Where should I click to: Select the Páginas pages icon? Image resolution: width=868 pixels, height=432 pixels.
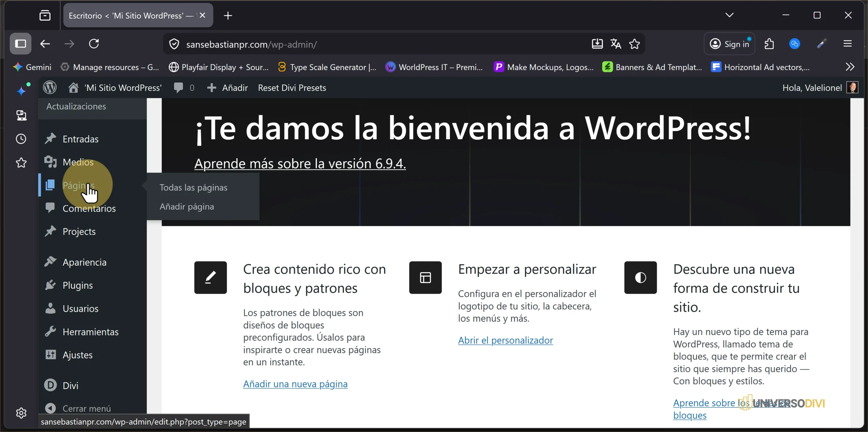(x=50, y=185)
